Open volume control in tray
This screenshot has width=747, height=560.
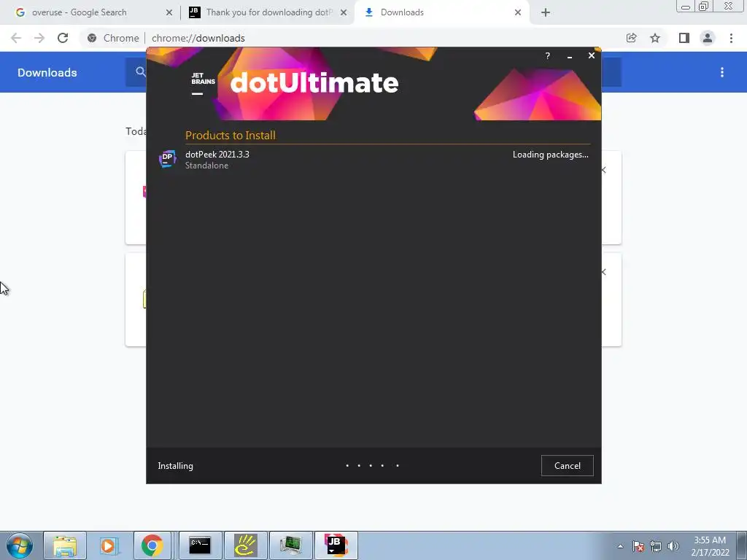[x=673, y=546]
